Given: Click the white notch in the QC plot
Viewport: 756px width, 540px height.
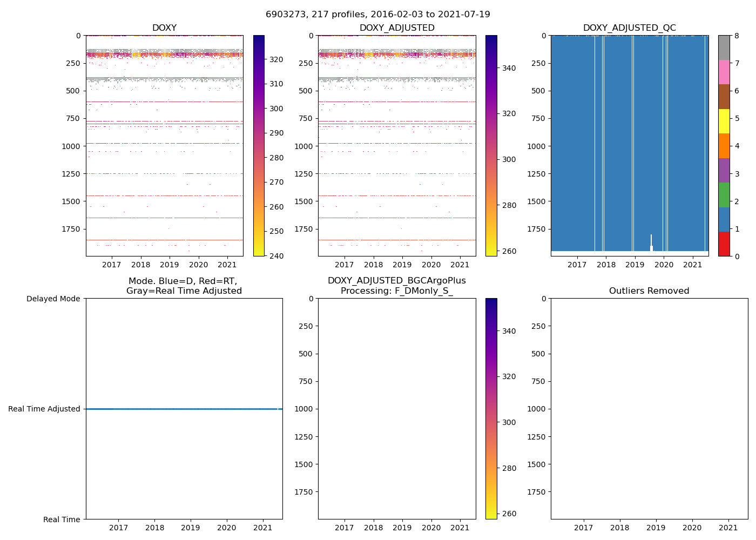Looking at the screenshot, I should pos(651,244).
